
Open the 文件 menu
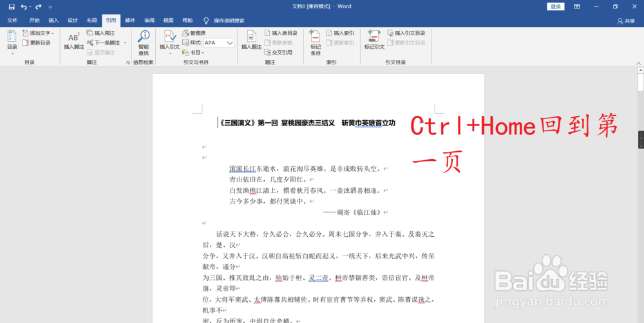pos(12,20)
